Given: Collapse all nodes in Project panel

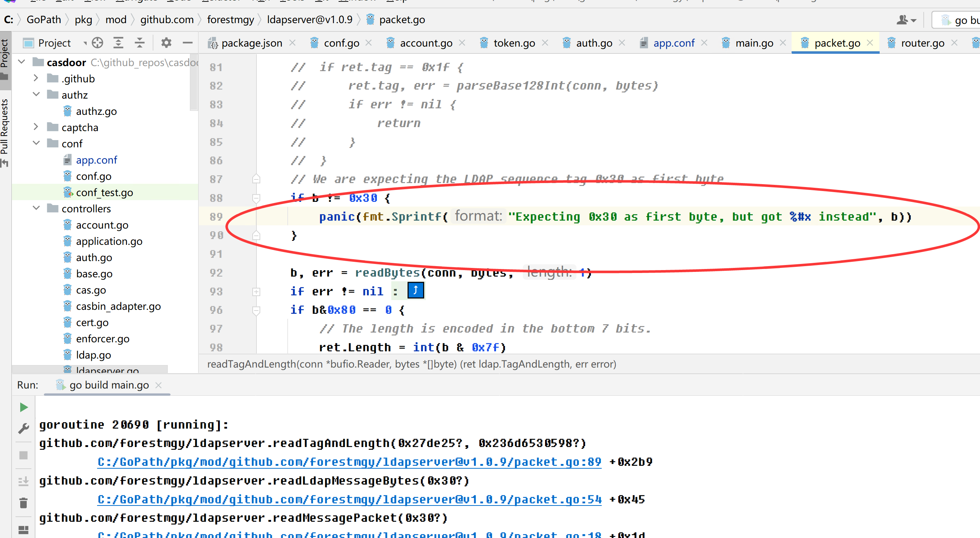Looking at the screenshot, I should [x=140, y=43].
